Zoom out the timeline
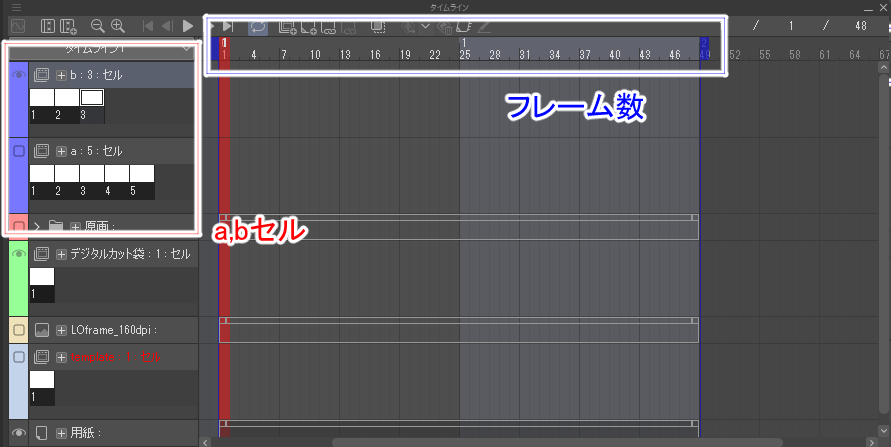This screenshot has width=891, height=447. pos(97,26)
